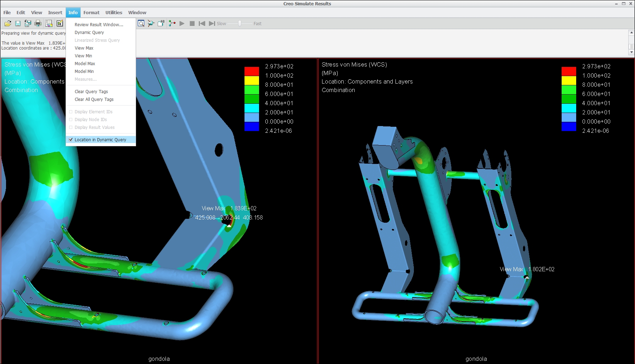Viewport: 635px width, 364px height.
Task: Click the magnifier zoom-window toolbar icon
Action: [x=141, y=23]
